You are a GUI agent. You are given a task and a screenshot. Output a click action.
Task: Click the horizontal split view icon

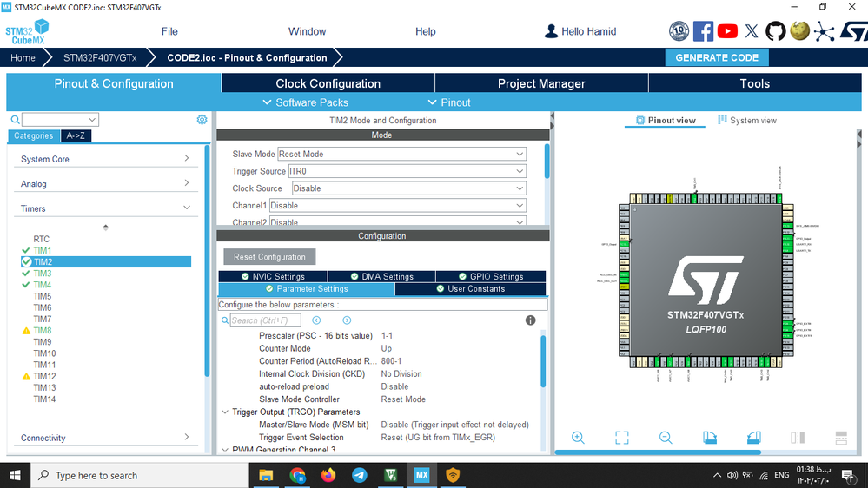tap(841, 438)
